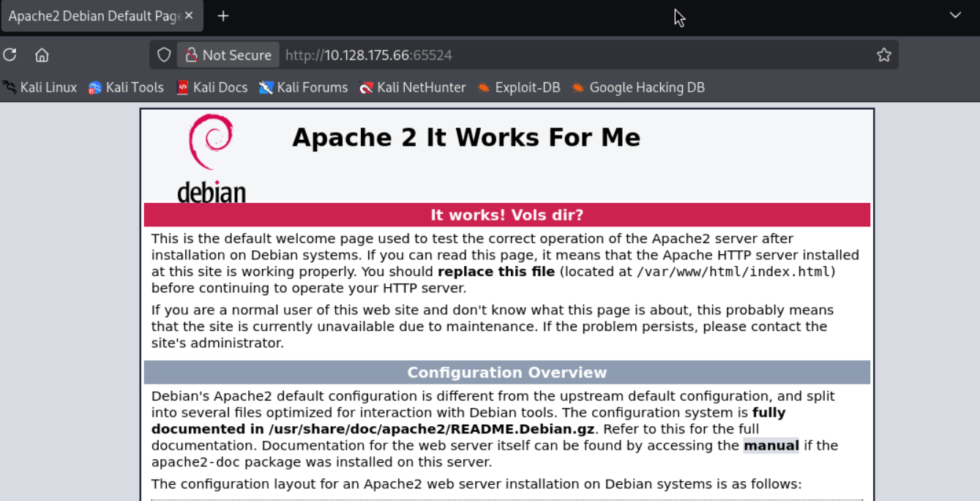Expand the list all tabs chevron
Viewport: 980px width, 501px height.
[955, 15]
